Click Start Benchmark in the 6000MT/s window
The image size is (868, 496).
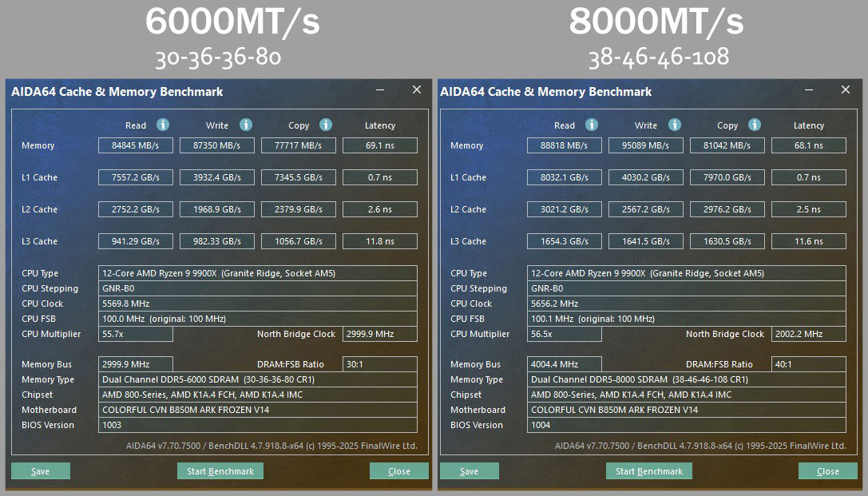(220, 471)
